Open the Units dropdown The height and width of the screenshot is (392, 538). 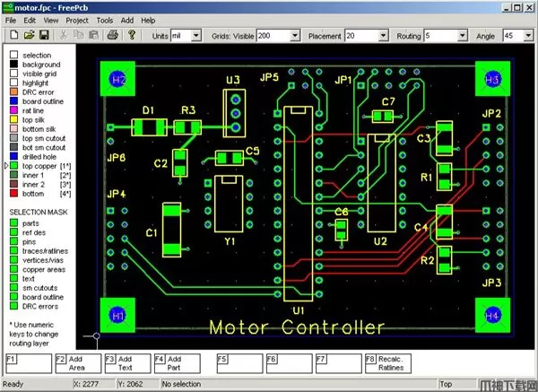pyautogui.click(x=196, y=35)
